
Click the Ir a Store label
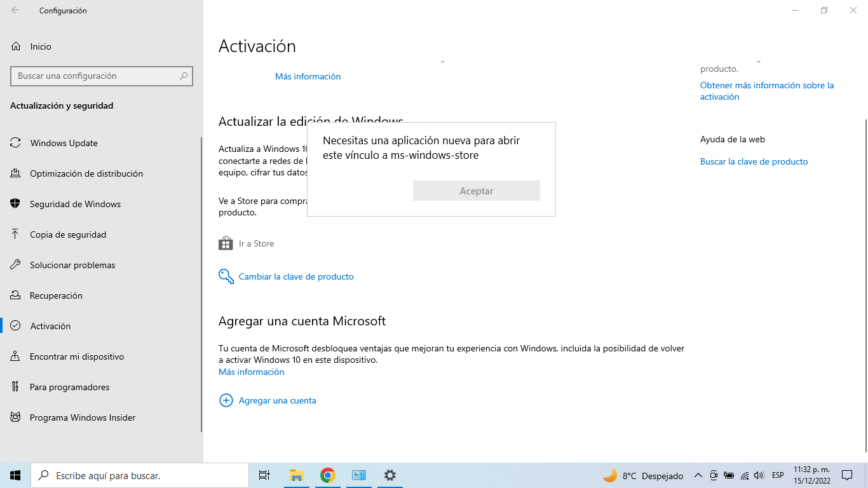[x=256, y=243]
